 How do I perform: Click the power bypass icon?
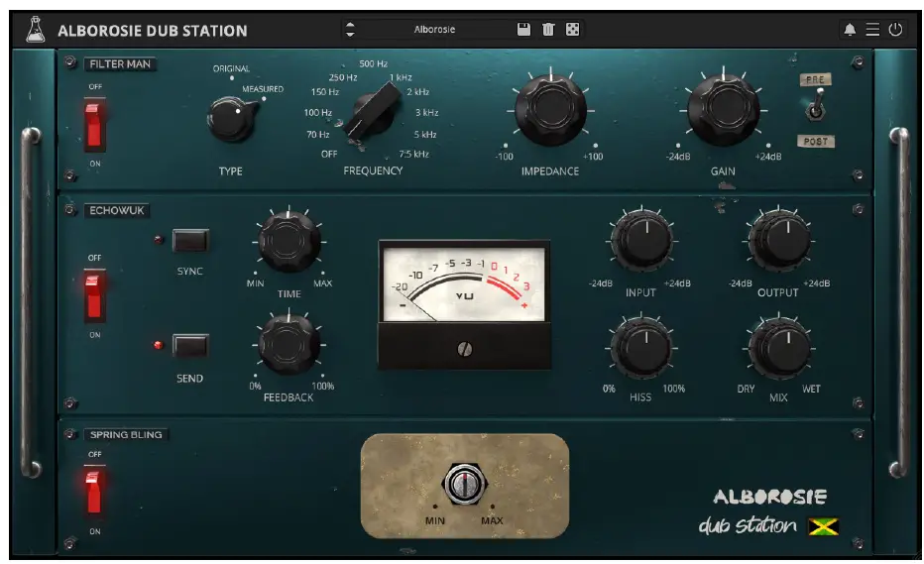(895, 30)
